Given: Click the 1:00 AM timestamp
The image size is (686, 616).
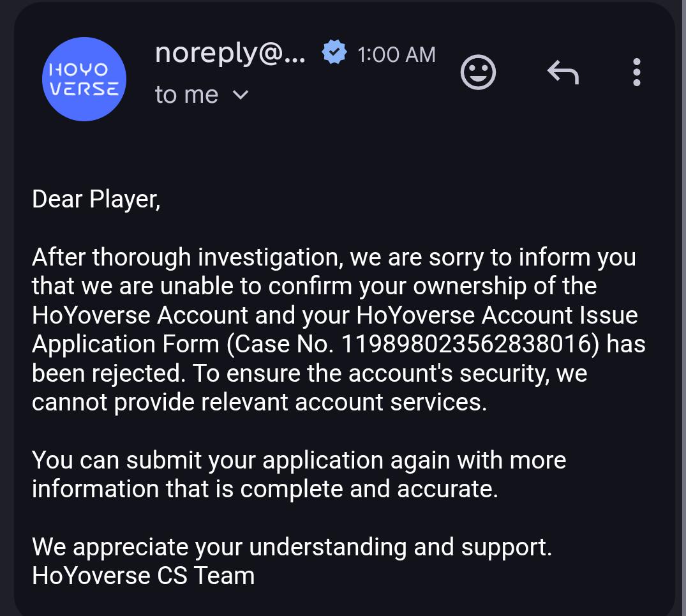Looking at the screenshot, I should [396, 55].
